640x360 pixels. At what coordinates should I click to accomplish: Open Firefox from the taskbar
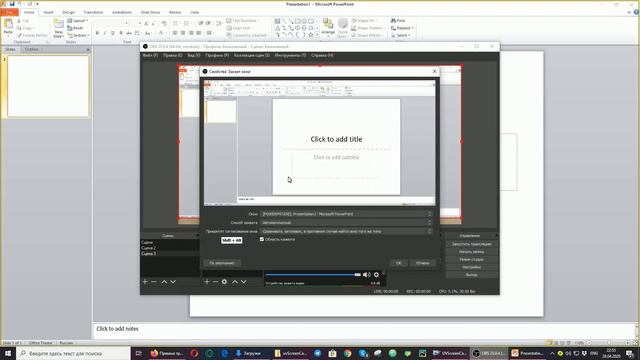pos(167,353)
